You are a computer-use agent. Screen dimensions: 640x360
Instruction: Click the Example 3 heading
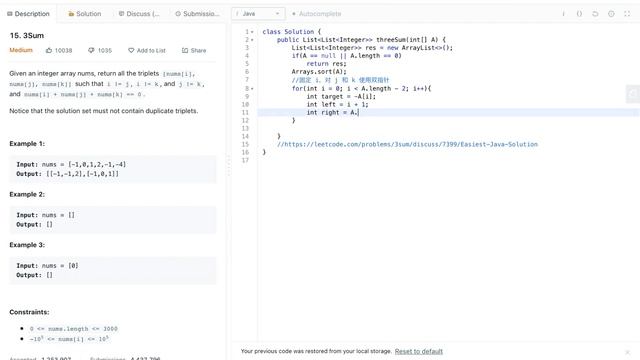[x=27, y=245]
